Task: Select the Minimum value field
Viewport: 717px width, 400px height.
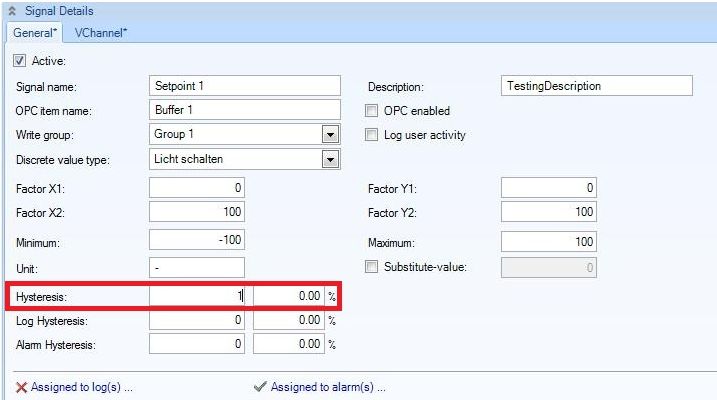Action: [196, 241]
